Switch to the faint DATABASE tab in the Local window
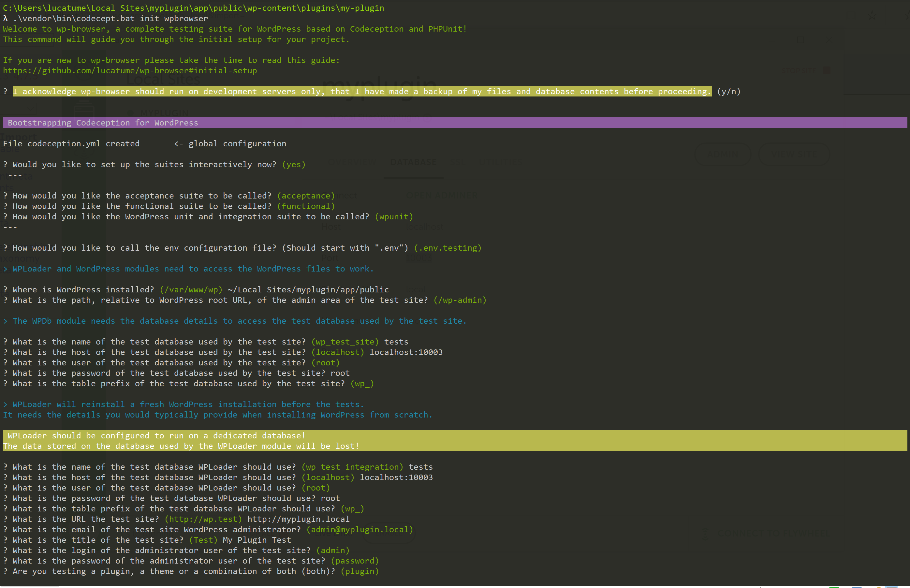910x588 pixels. pos(413,162)
